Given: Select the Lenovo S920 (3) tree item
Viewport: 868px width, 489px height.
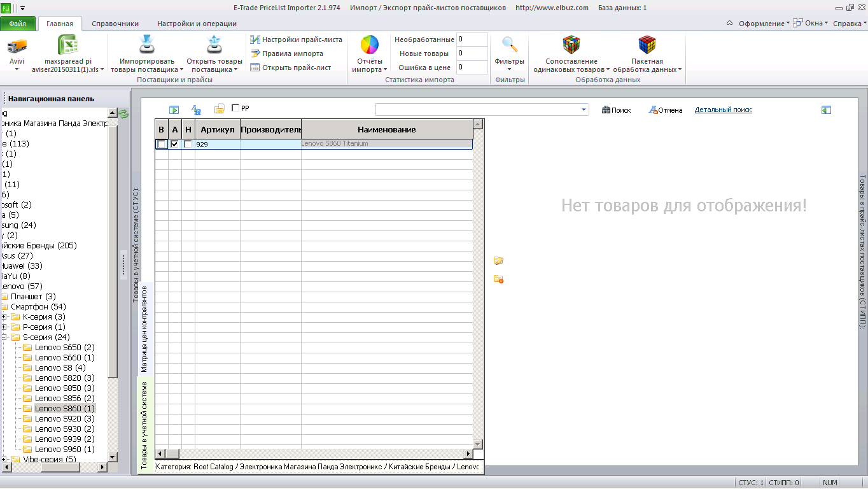Looking at the screenshot, I should coord(65,419).
